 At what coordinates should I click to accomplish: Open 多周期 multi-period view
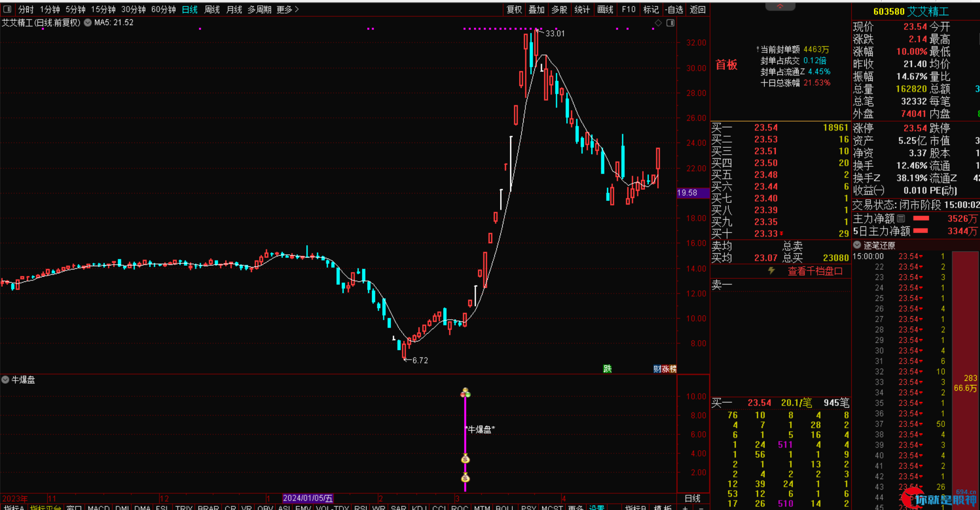point(259,9)
